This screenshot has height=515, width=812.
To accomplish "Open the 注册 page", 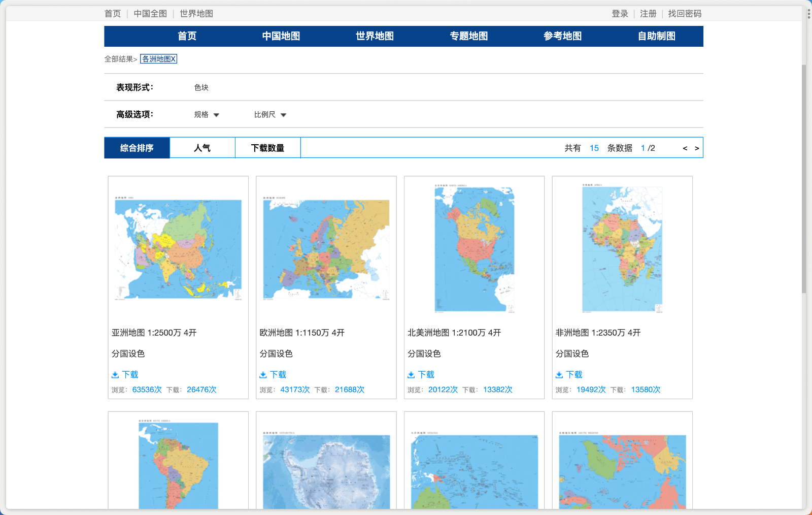I will tap(648, 14).
